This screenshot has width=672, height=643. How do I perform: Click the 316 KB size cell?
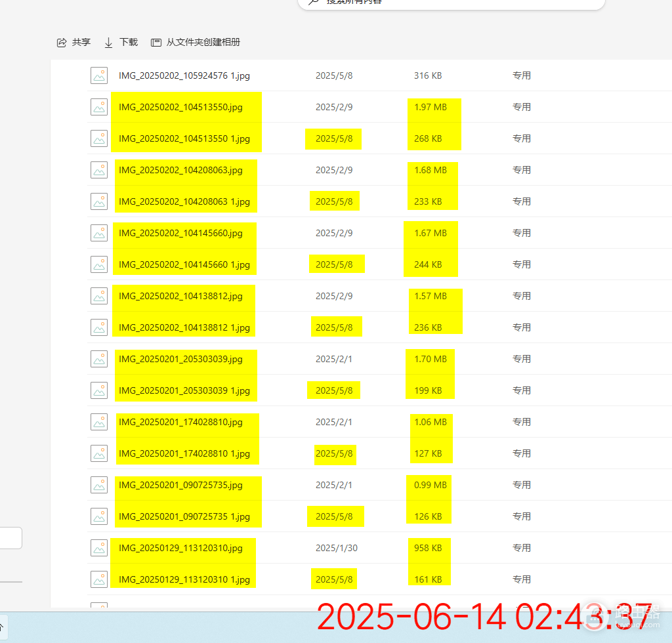click(x=428, y=76)
